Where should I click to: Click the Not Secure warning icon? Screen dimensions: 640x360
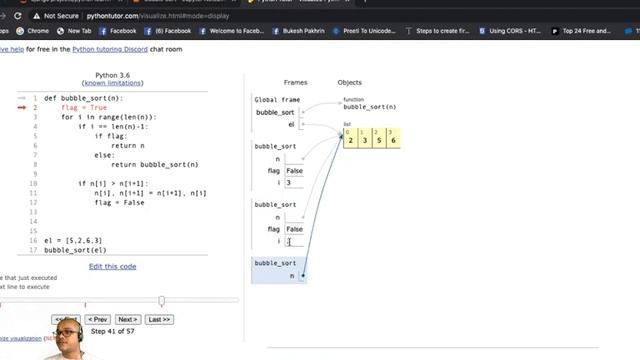pos(37,16)
